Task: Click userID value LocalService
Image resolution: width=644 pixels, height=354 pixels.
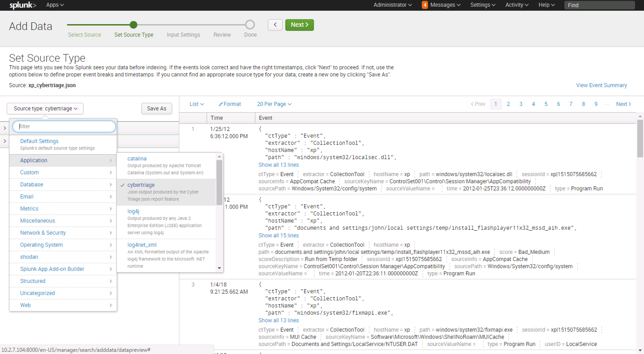Action: 581,344
